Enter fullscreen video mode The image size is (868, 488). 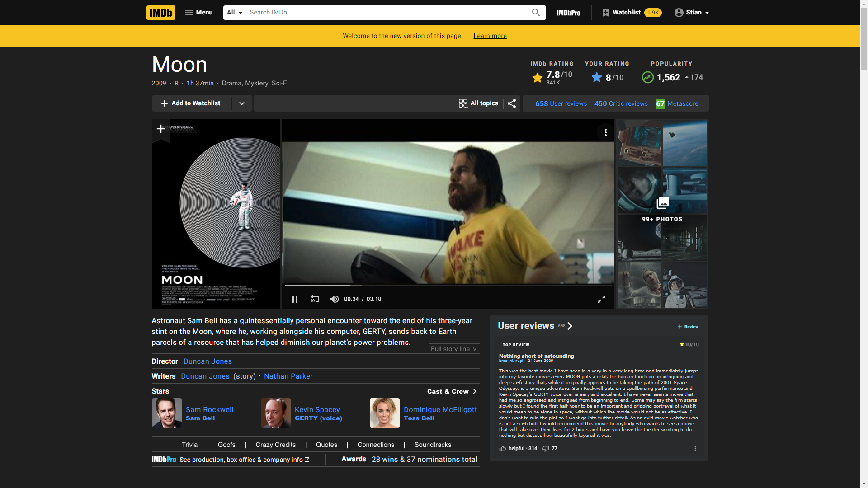click(602, 299)
